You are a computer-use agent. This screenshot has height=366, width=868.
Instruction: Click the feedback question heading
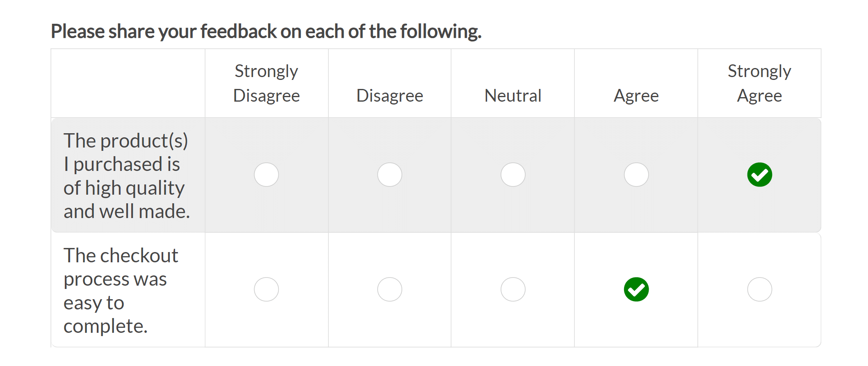click(266, 31)
